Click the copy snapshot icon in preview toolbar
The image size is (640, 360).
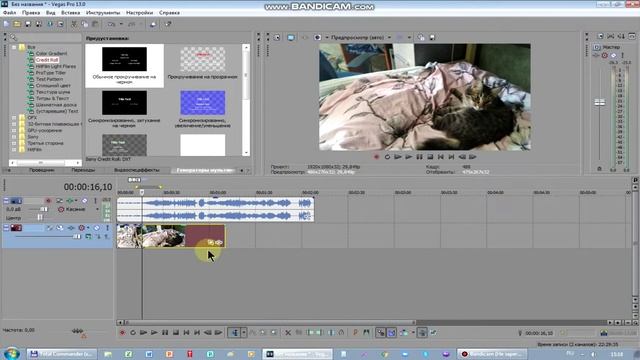tap(421, 38)
